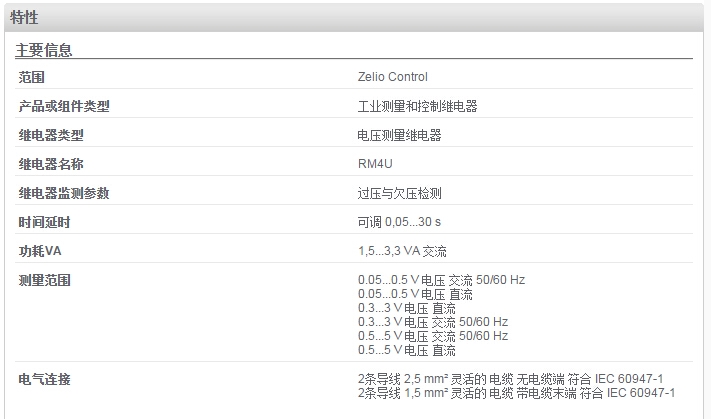This screenshot has width=711, height=419.
Task: Select the 1,5 mm² 带电缆末端 connection line
Action: pos(516,393)
